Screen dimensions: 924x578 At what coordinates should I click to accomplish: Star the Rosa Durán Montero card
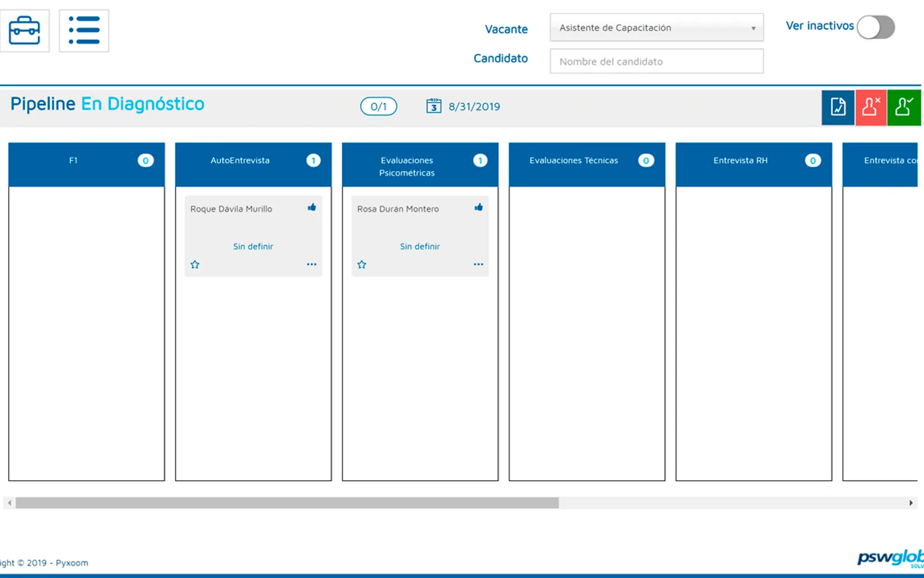[x=362, y=265]
